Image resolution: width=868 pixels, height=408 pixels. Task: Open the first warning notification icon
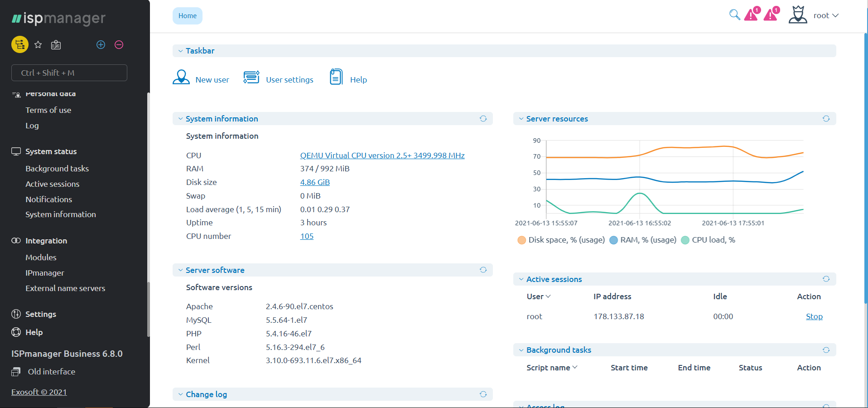pos(752,15)
